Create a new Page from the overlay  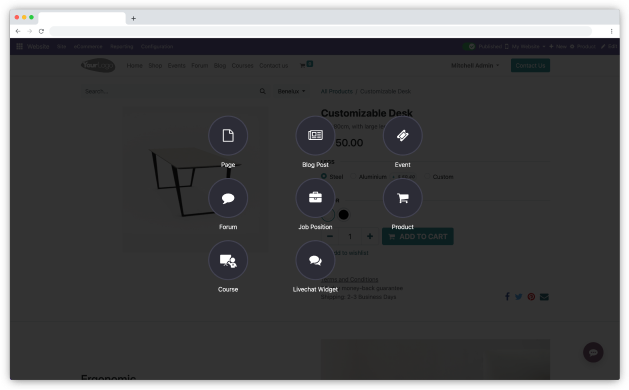228,136
